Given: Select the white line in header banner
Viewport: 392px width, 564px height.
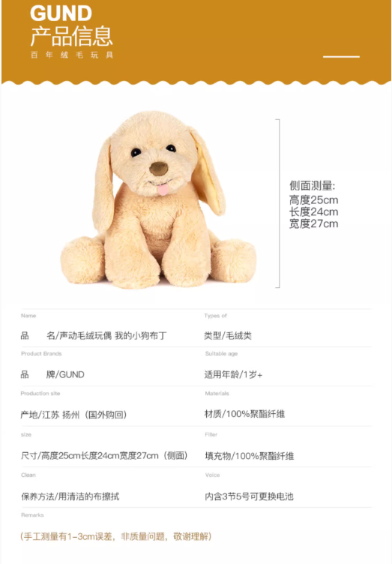Looking at the screenshot, I should (341, 56).
